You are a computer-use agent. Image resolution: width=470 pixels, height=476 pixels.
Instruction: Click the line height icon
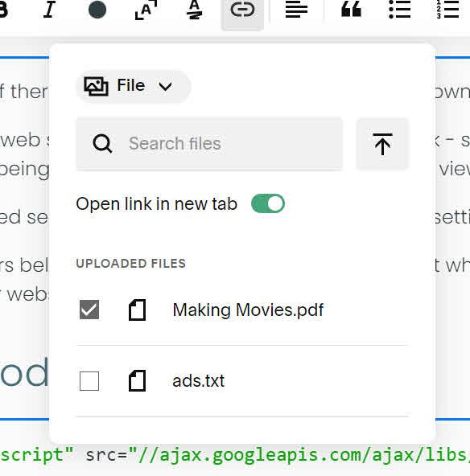[194, 10]
